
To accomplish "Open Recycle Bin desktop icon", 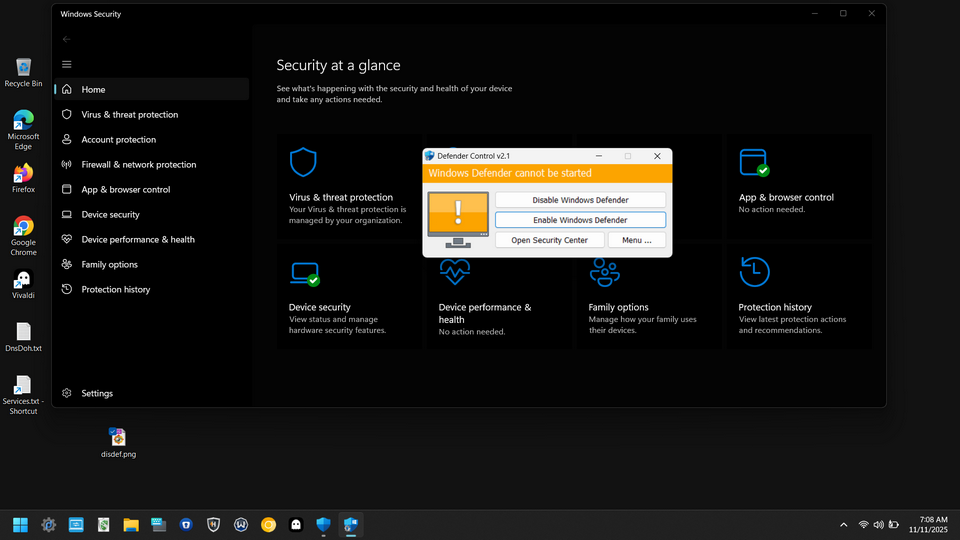I will pyautogui.click(x=23, y=73).
